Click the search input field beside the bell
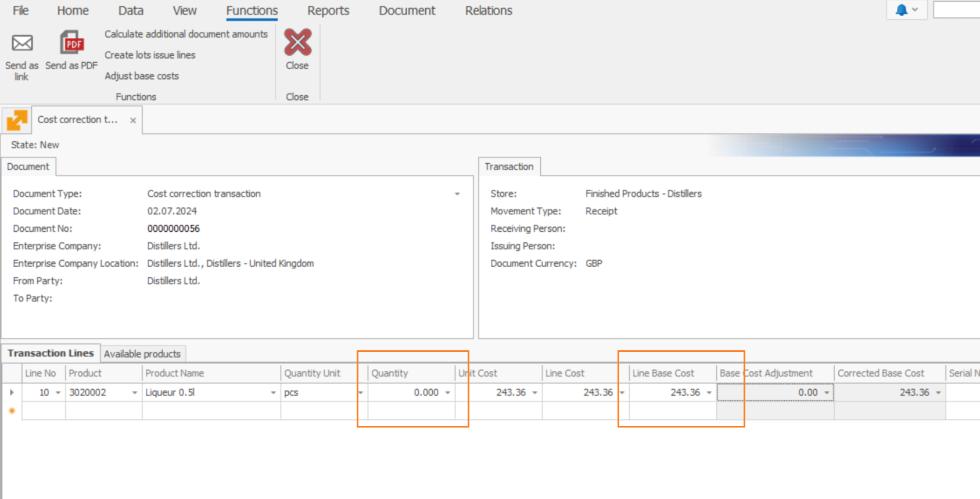Screen dimensions: 980x499 coord(956,10)
